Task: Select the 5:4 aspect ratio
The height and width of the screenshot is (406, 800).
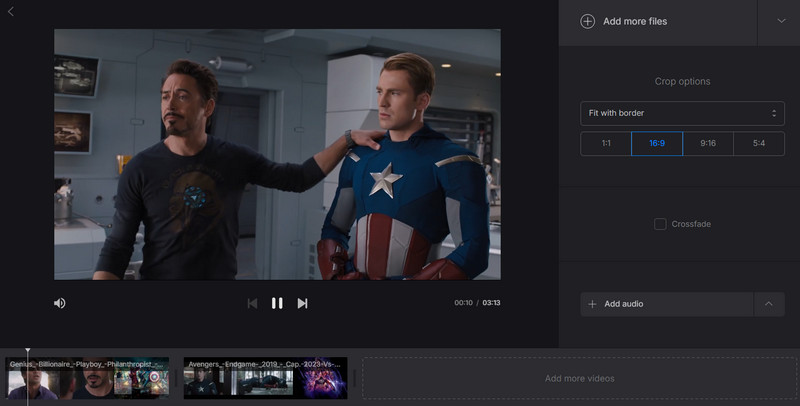Action: click(759, 143)
